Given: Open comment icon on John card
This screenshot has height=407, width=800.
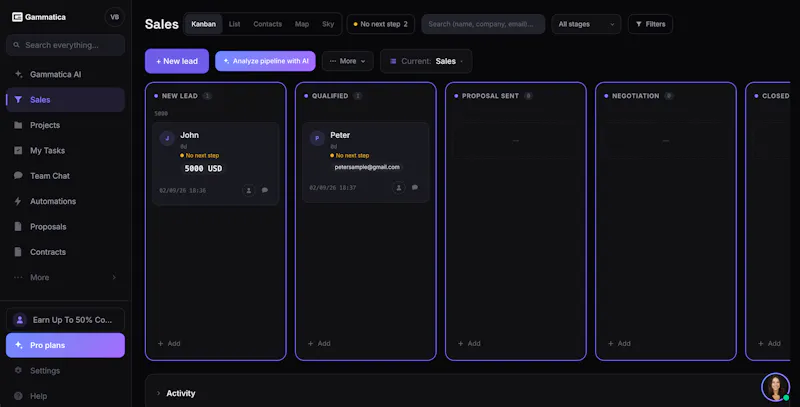Looking at the screenshot, I should 265,190.
